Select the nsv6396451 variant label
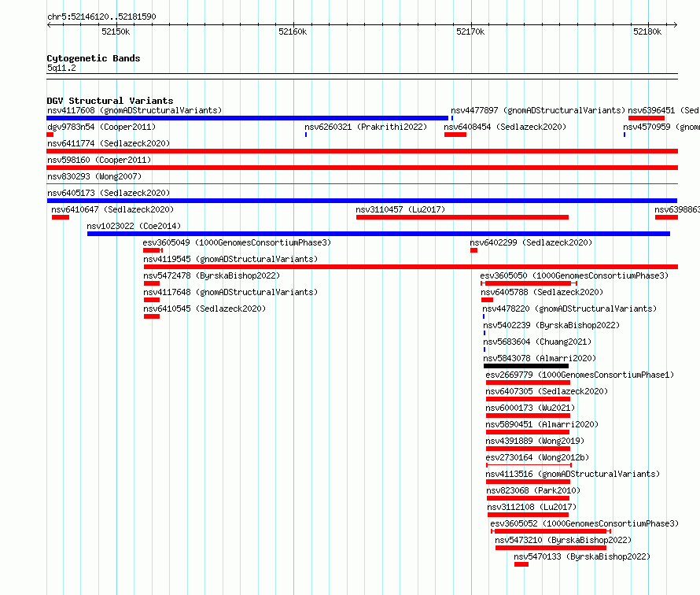This screenshot has height=595, width=700. click(x=663, y=110)
